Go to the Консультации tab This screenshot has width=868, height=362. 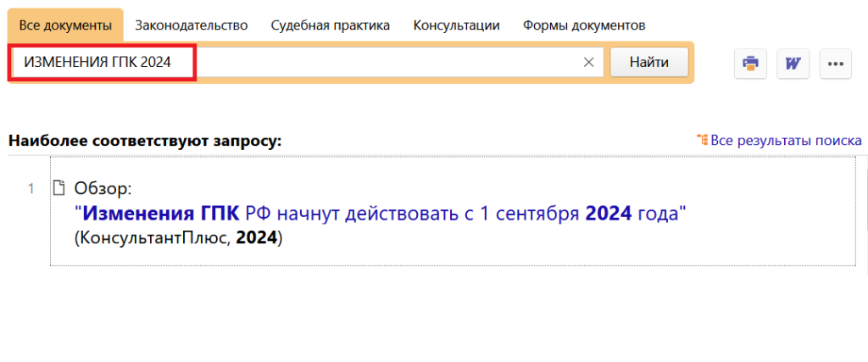(457, 25)
